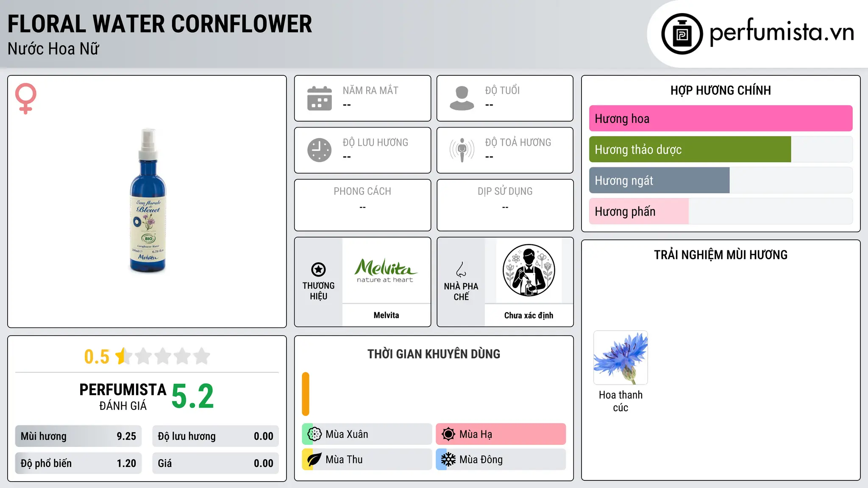
Task: Click the Phong cách label
Action: click(362, 191)
